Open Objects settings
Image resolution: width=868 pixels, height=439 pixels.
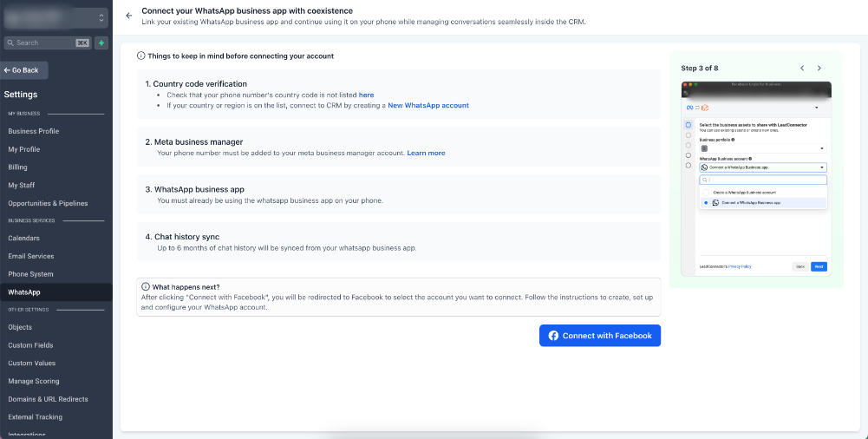20,327
